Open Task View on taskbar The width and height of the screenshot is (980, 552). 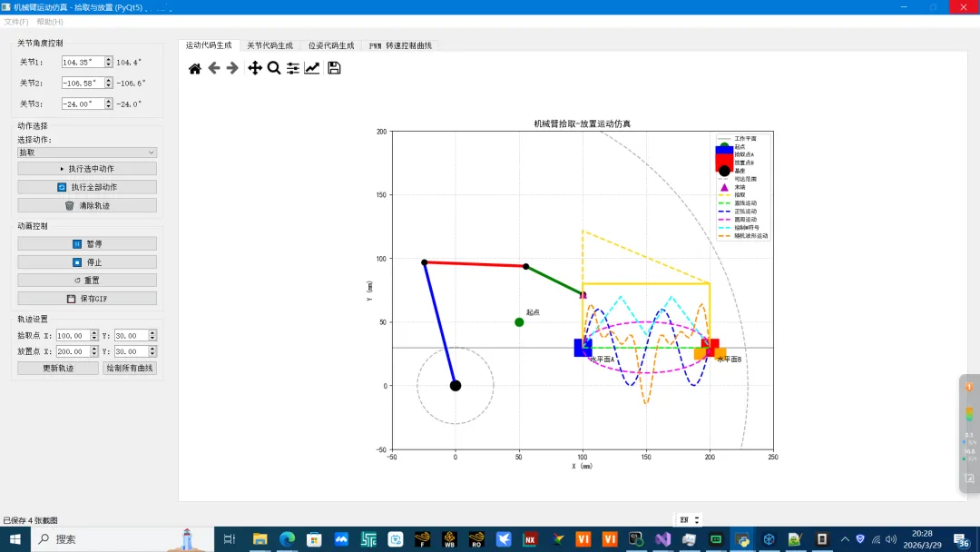230,539
